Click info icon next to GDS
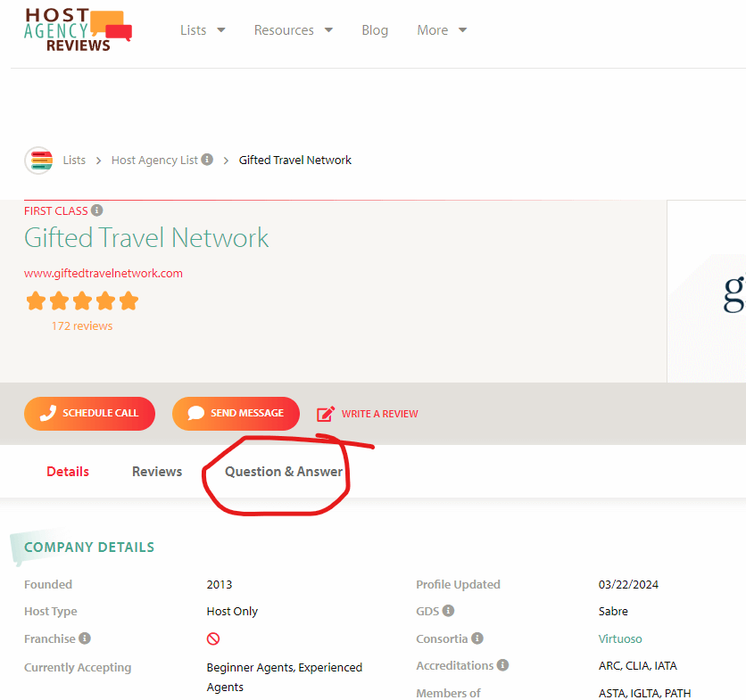Screen dimensions: 746x700 (448, 611)
